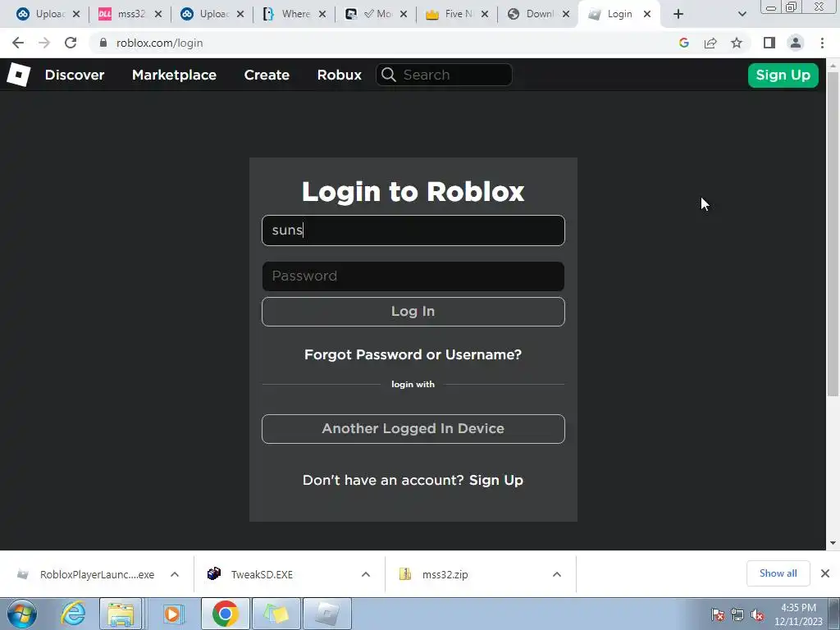Expand options for mss32.zip download
840x630 pixels.
(557, 574)
